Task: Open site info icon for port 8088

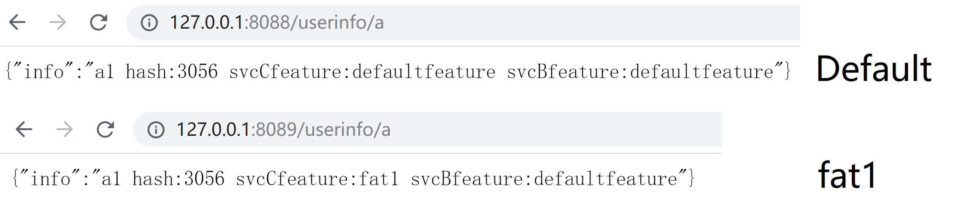Action: pyautogui.click(x=149, y=22)
